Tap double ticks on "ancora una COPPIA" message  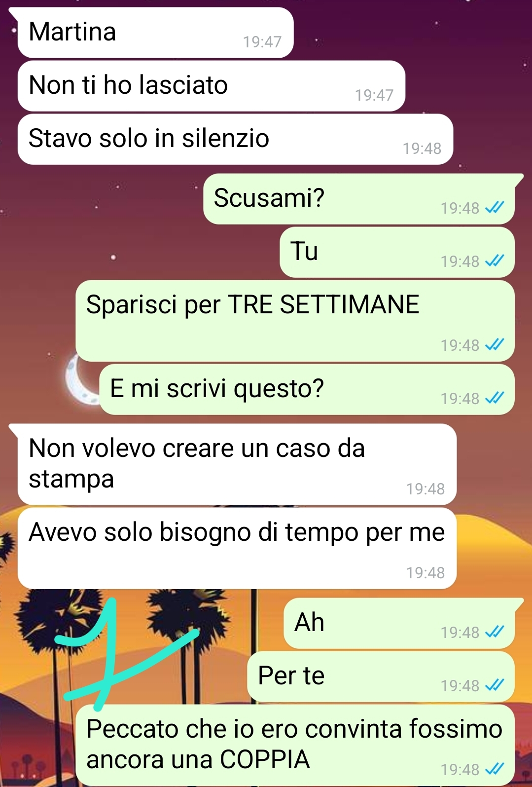(495, 769)
